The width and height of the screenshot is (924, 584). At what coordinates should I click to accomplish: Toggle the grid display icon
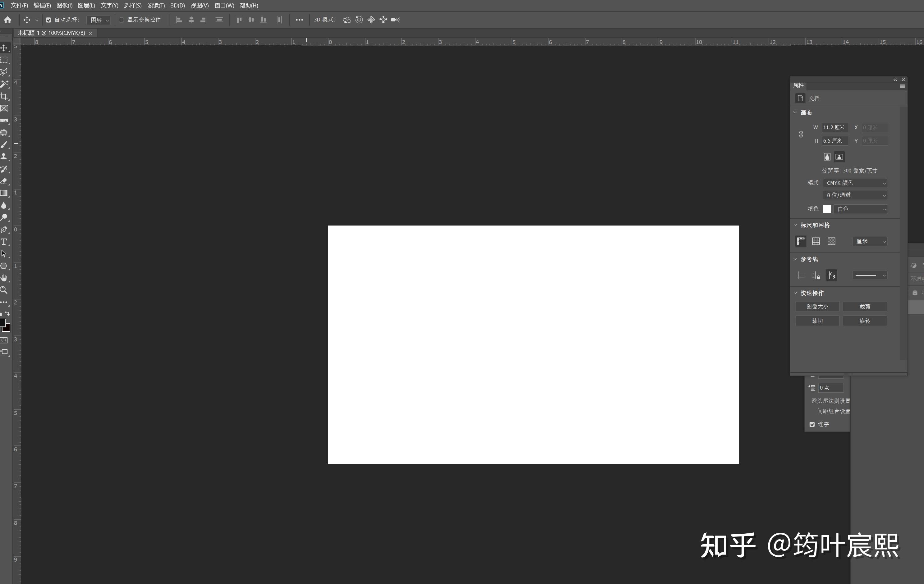point(816,241)
